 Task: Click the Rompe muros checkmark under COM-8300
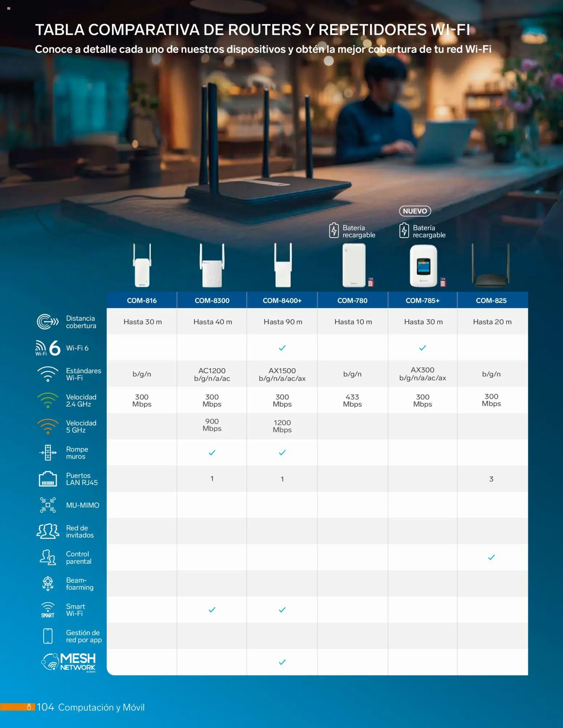(212, 453)
